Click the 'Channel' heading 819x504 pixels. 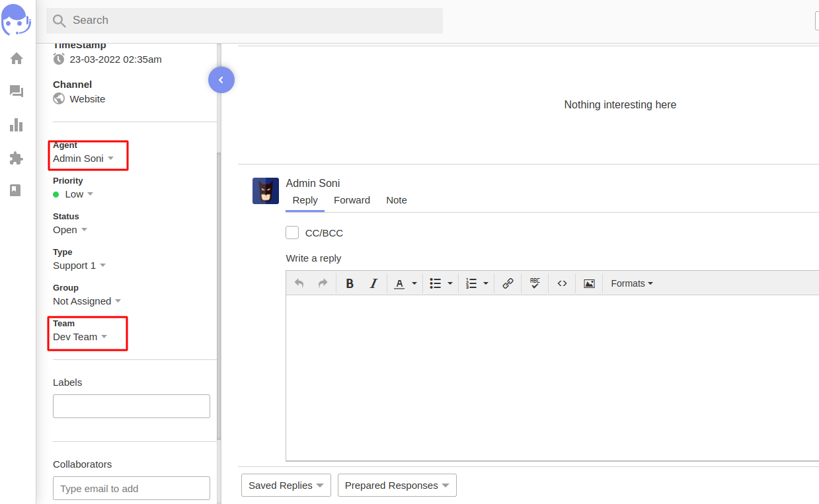pos(72,85)
